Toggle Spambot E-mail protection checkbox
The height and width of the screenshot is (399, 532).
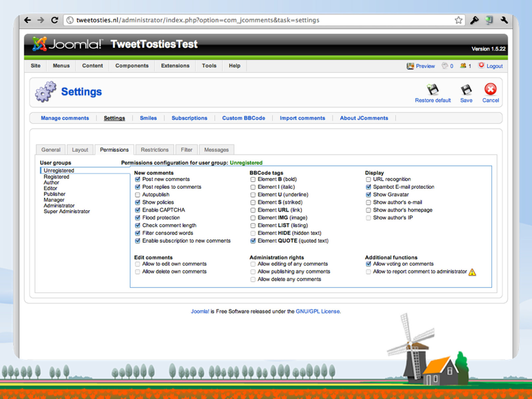[x=368, y=187]
